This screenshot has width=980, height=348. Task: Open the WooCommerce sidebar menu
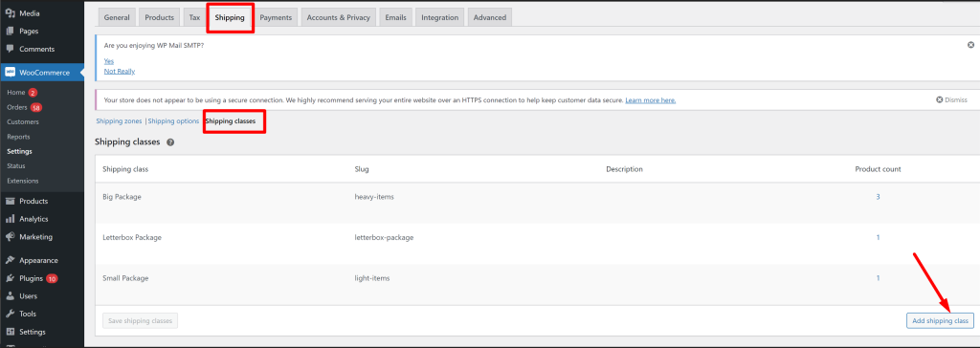point(42,73)
